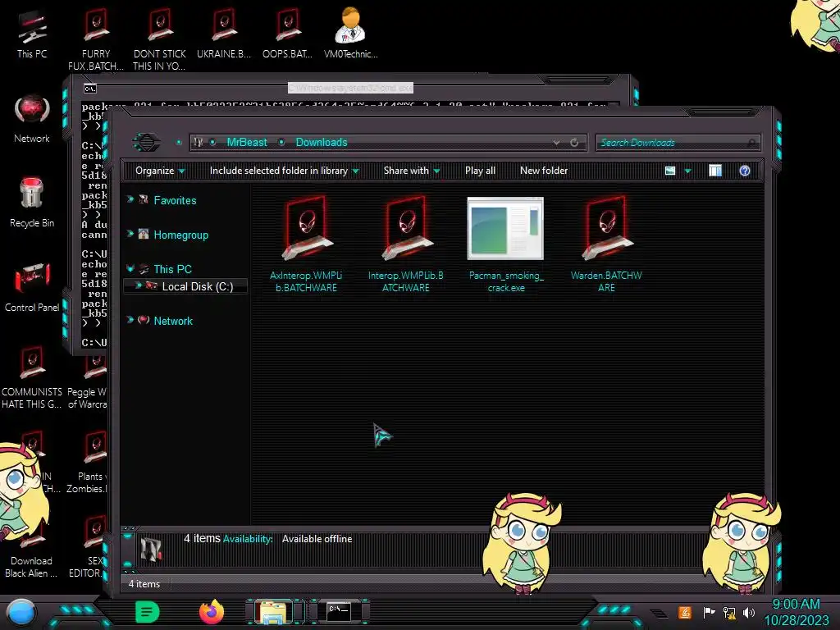Viewport: 840px width, 630px height.
Task: Click Java update tray icon
Action: 685,612
